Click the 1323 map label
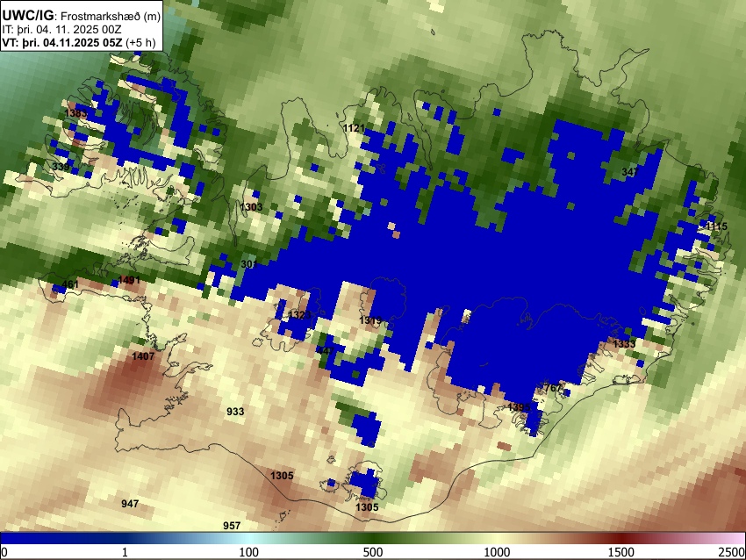Image resolution: width=746 pixels, height=560 pixels. pos(300,315)
